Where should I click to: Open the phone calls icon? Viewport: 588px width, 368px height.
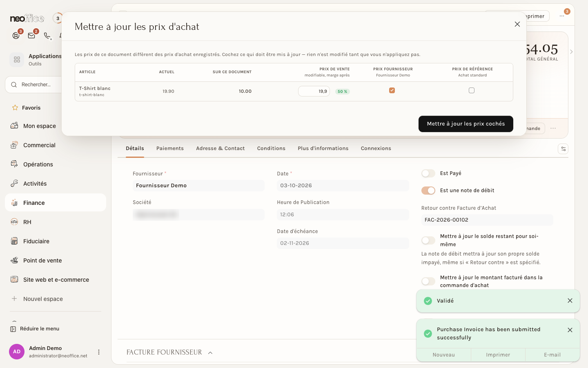pos(47,36)
